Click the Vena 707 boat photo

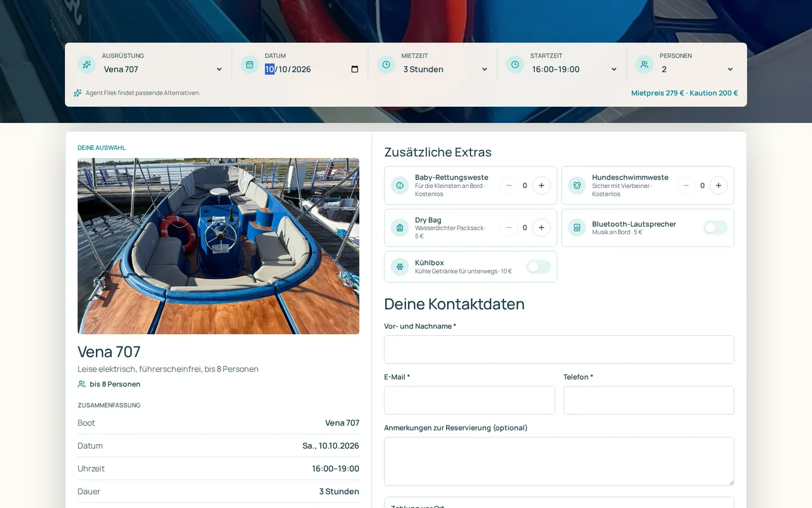[x=218, y=246]
